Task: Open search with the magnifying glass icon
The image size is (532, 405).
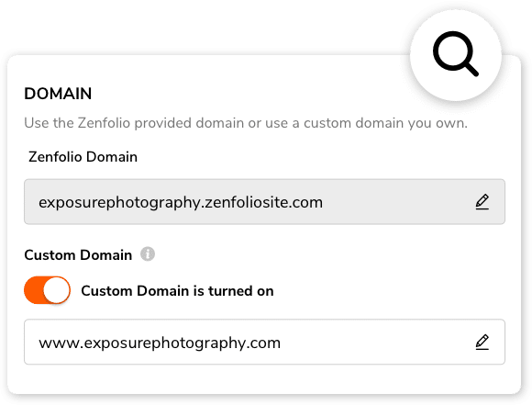Action: point(455,54)
